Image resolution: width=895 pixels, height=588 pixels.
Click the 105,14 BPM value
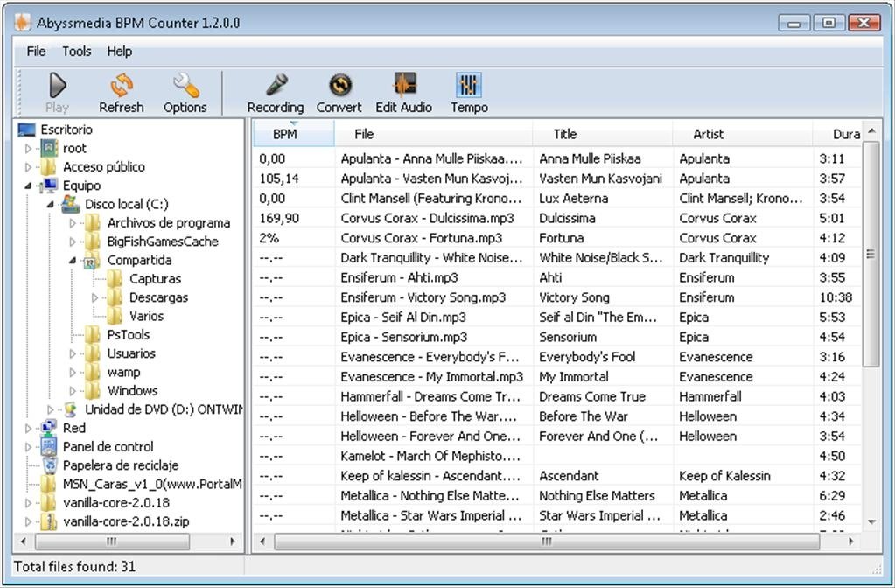tap(278, 178)
